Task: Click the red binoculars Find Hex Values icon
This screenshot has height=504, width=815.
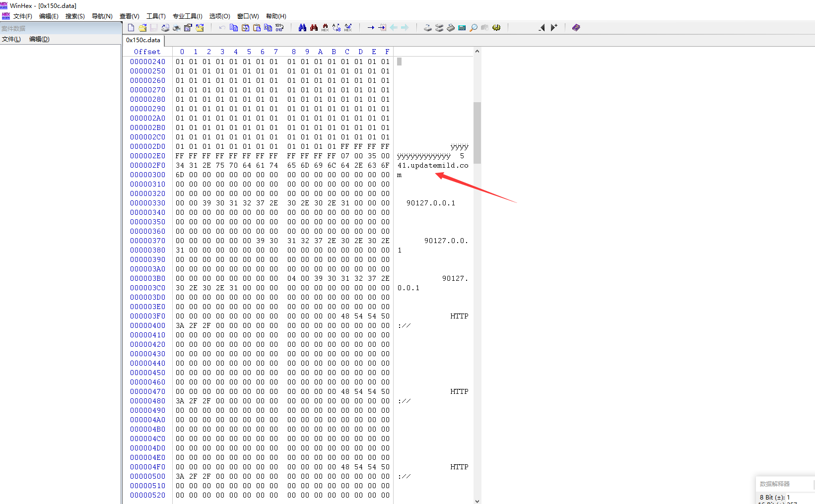Action: (x=314, y=28)
